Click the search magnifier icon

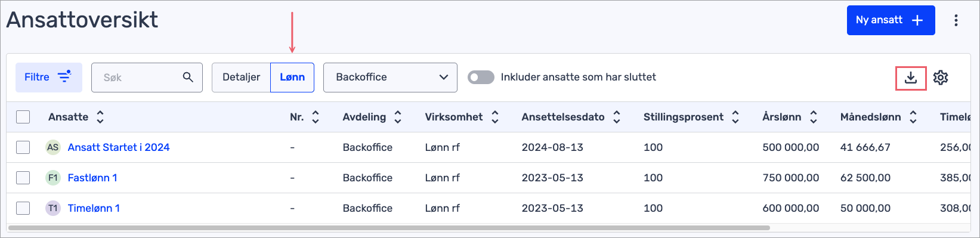pos(188,77)
